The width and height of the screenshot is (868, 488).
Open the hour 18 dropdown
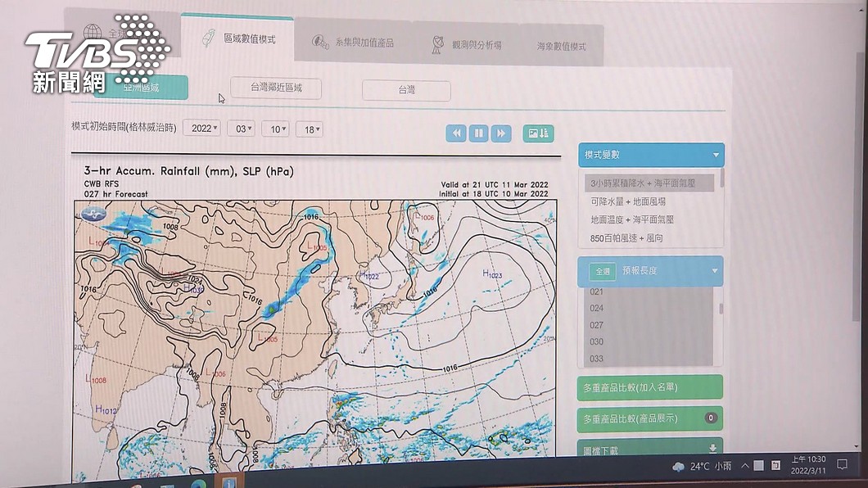tap(310, 129)
